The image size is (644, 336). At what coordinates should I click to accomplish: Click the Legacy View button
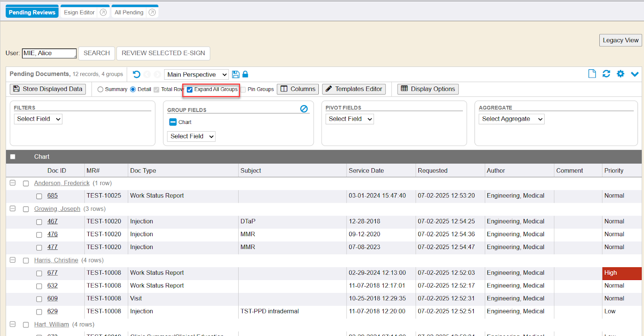pyautogui.click(x=620, y=40)
